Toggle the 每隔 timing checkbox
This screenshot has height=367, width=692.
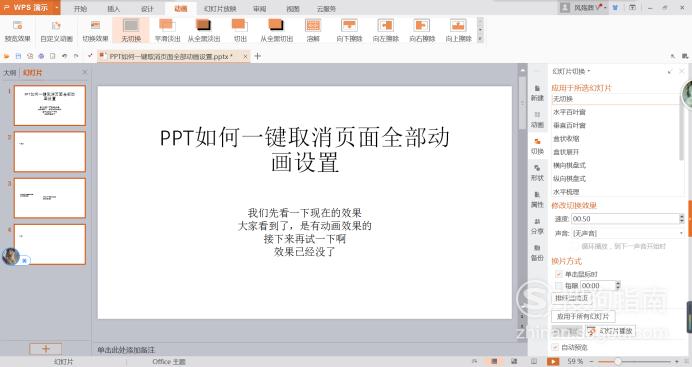558,286
